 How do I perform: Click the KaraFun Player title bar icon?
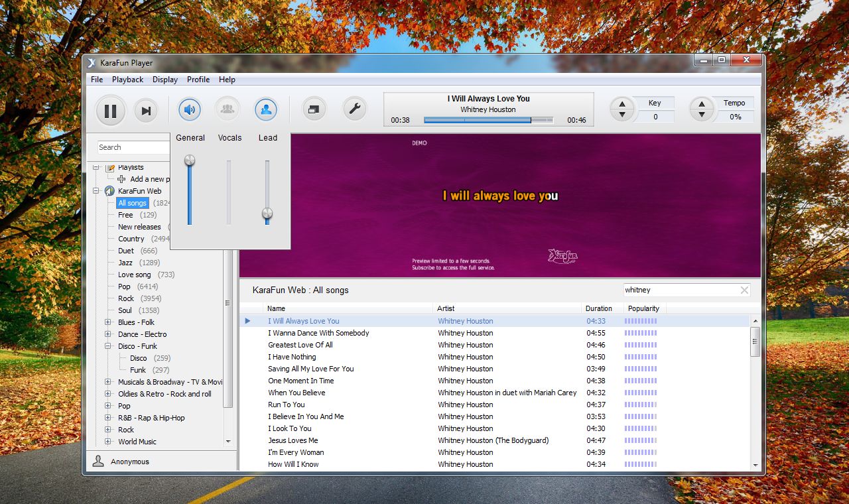pos(92,63)
